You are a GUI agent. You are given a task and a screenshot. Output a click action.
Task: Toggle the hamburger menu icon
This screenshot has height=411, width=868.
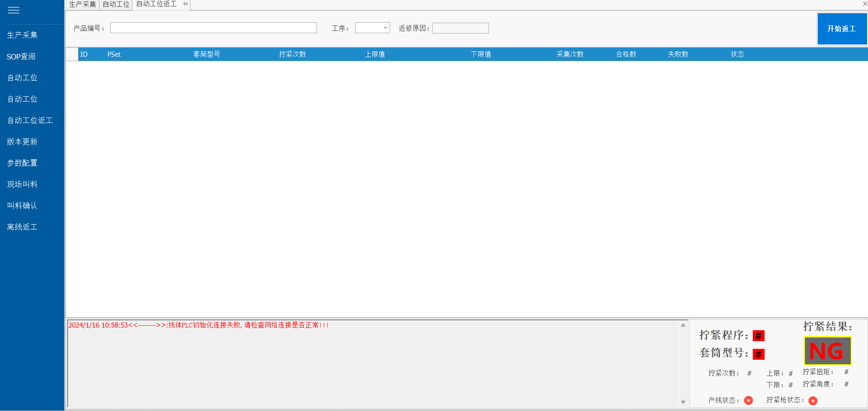tap(14, 10)
